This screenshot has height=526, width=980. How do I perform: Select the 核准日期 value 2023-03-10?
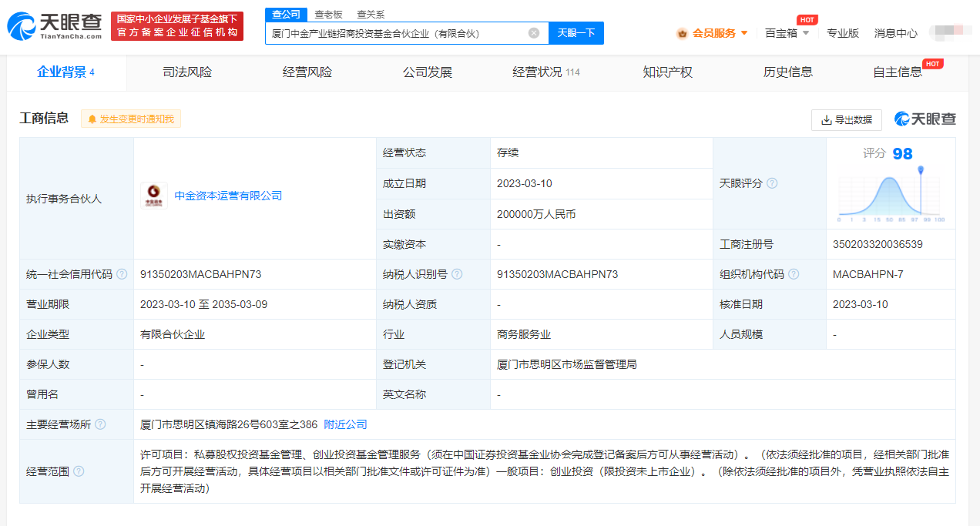[x=861, y=304]
